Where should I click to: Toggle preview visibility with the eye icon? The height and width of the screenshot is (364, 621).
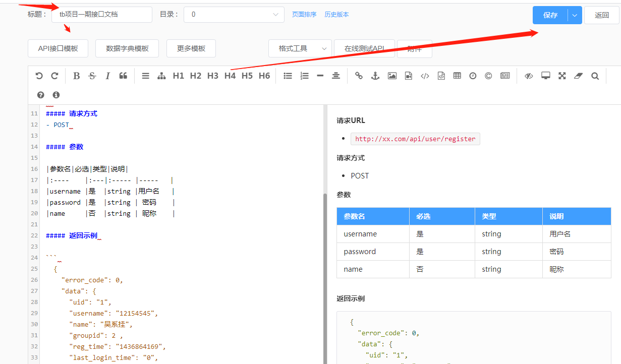tap(529, 75)
